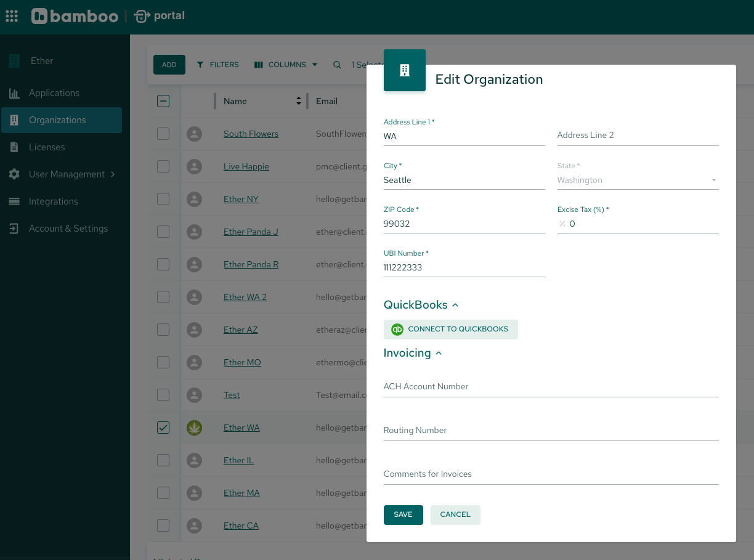Open the Ether Panda R link
This screenshot has height=560, width=754.
click(251, 264)
